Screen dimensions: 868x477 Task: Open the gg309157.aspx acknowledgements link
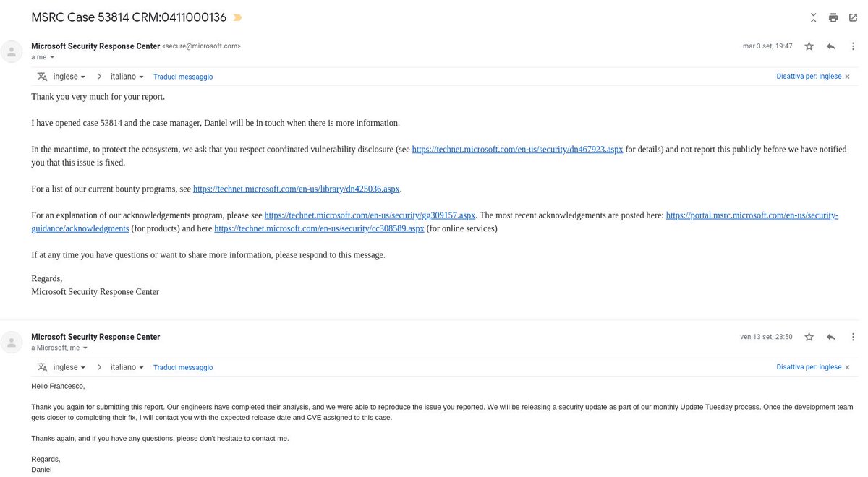click(370, 215)
